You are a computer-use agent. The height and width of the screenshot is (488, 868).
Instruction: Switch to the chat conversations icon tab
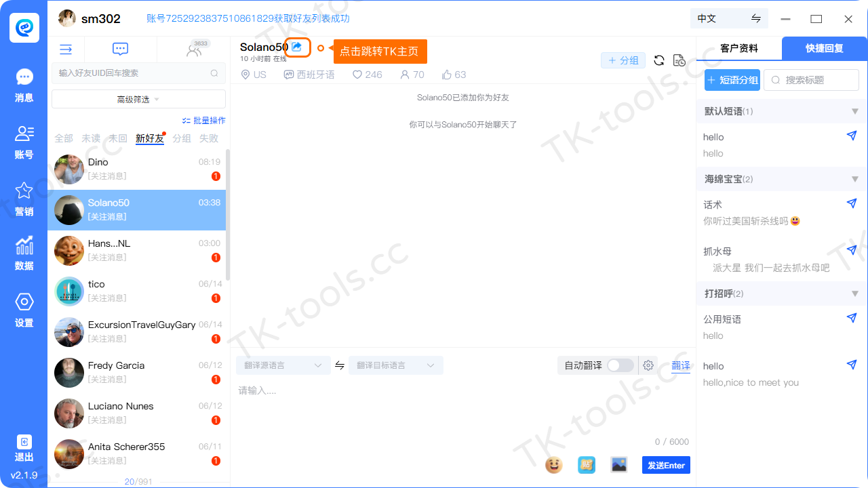click(x=121, y=49)
